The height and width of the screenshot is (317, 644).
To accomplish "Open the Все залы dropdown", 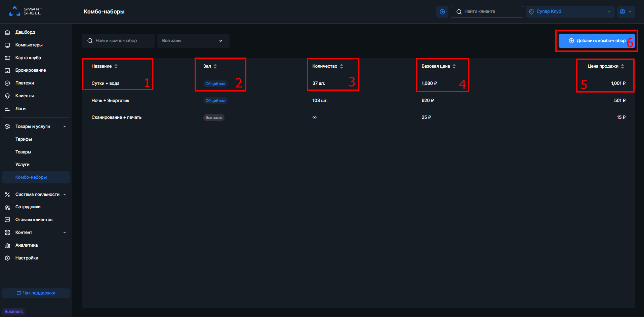I will pyautogui.click(x=193, y=41).
